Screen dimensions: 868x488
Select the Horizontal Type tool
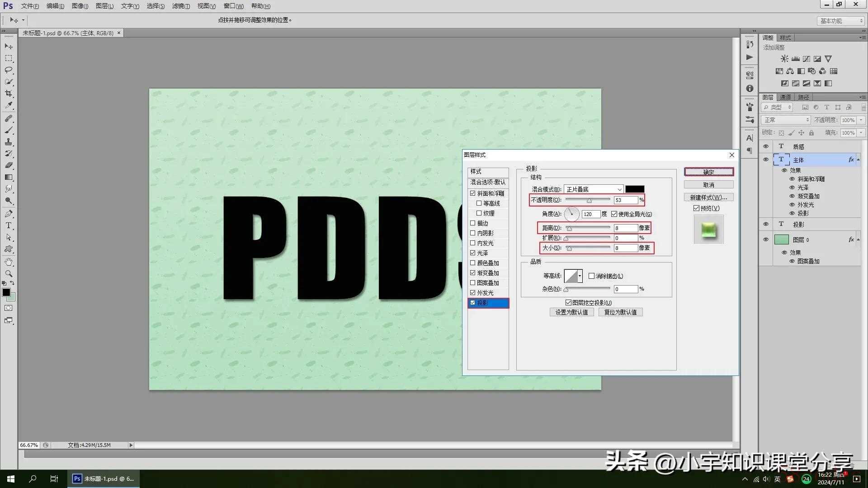[x=9, y=225]
